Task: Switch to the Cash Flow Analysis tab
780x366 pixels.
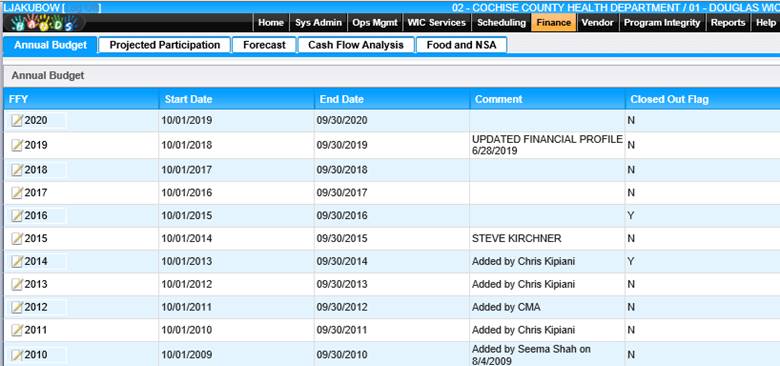Action: coord(356,45)
